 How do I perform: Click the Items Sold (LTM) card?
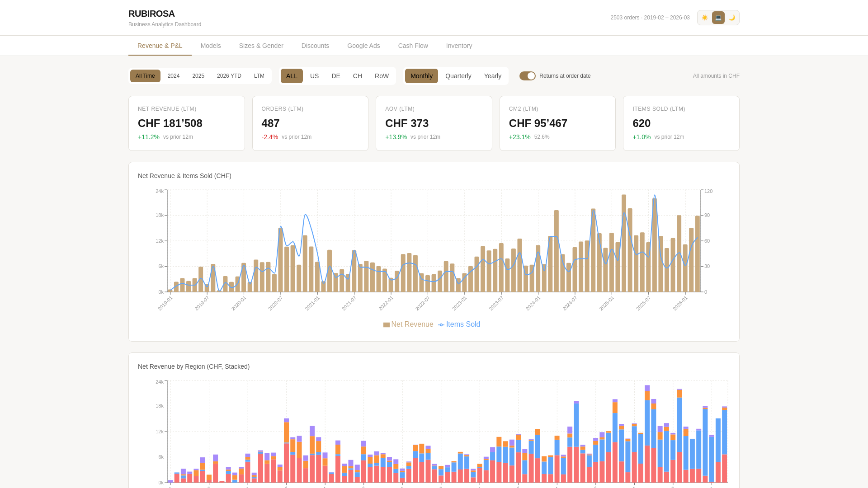681,123
